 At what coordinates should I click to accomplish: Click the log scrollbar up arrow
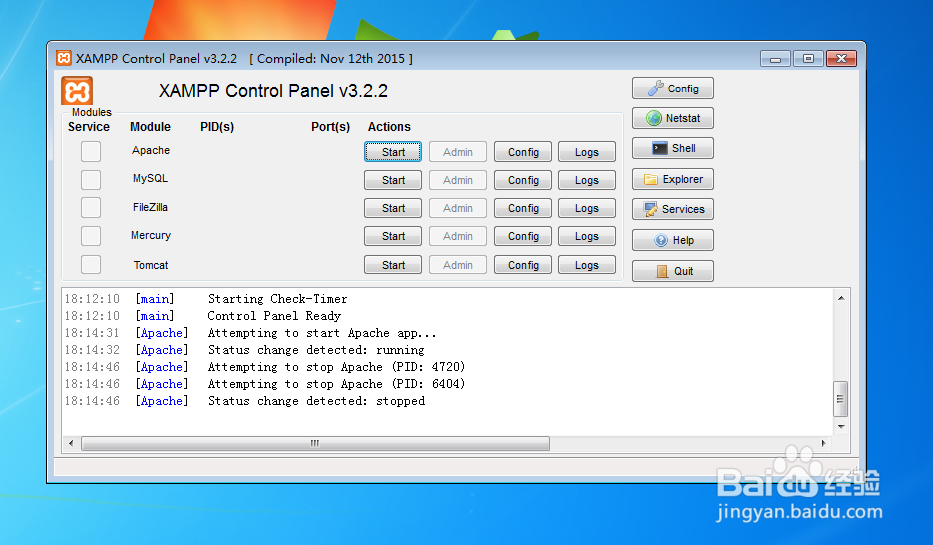click(841, 298)
